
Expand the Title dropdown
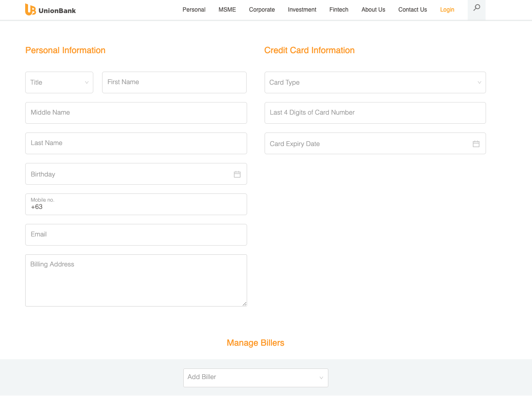tap(59, 83)
